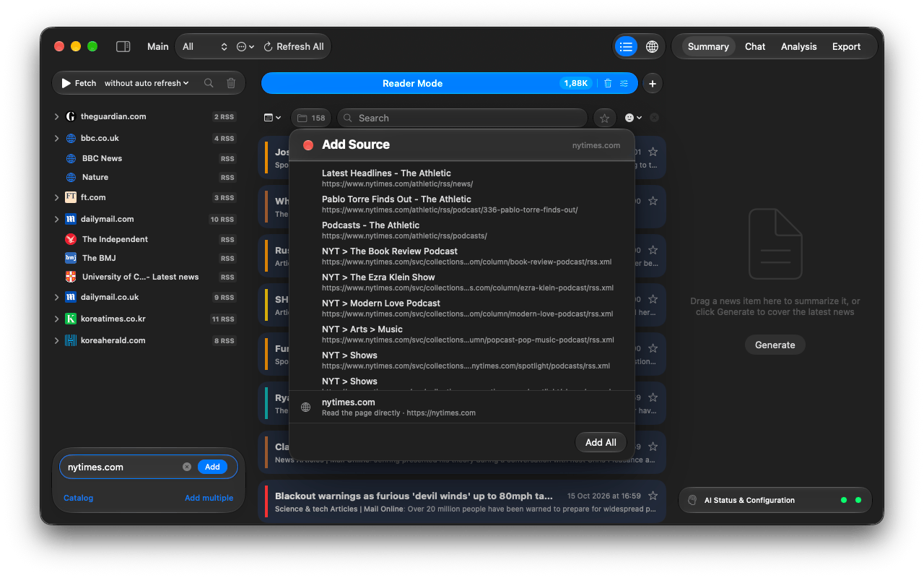Select The Independent feed
This screenshot has height=578, width=924.
pyautogui.click(x=150, y=239)
